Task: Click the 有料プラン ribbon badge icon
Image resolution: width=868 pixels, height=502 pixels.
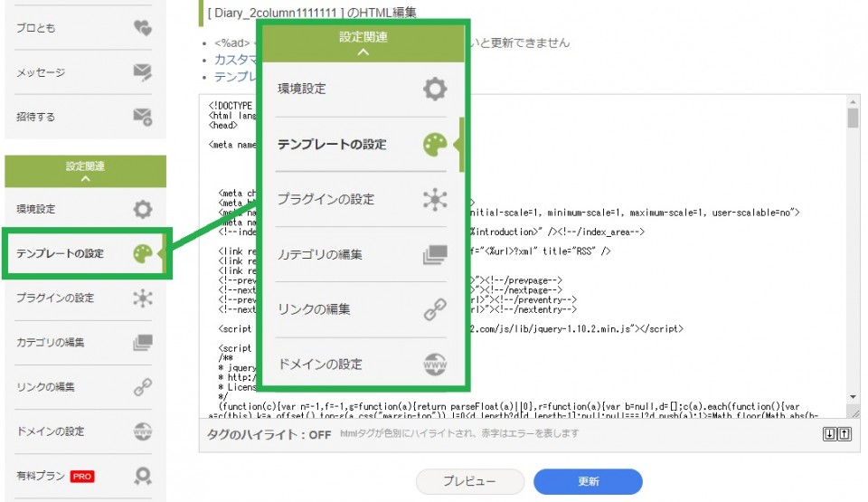Action: [142, 476]
